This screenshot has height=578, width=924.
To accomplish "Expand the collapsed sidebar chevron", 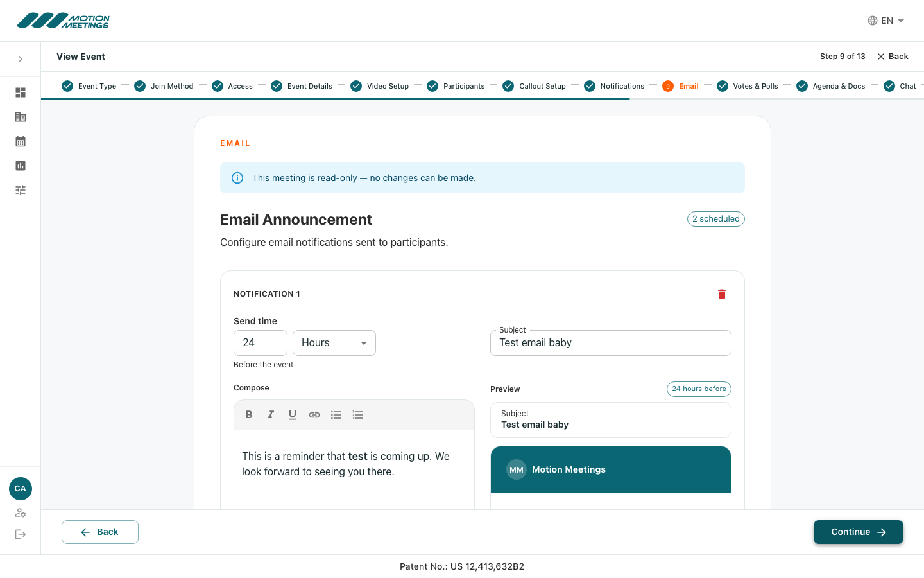I will (x=21, y=59).
